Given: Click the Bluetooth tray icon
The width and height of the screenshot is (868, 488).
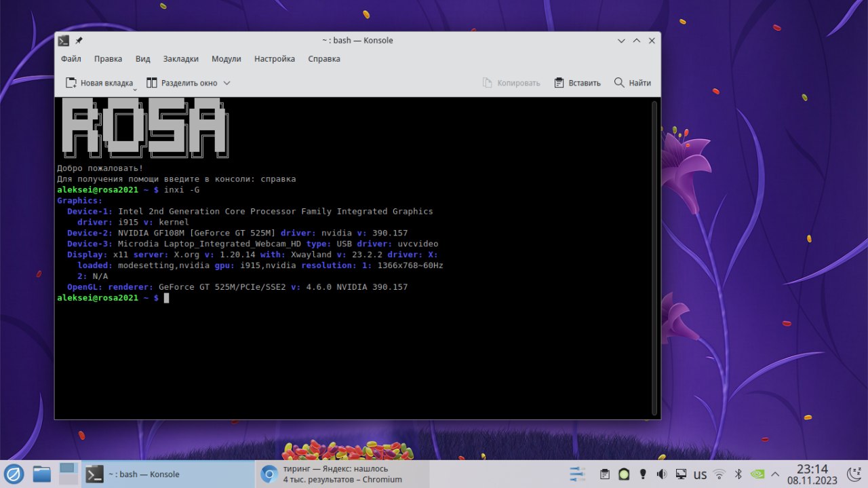Looking at the screenshot, I should (x=739, y=474).
